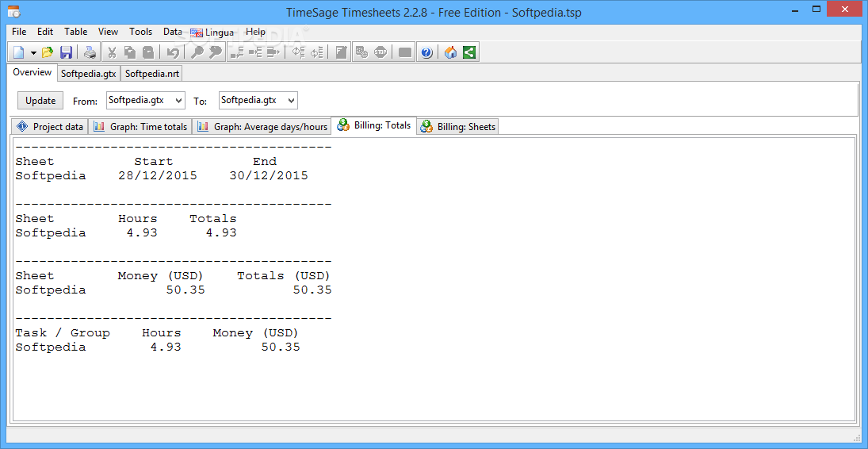Open the Graph: Time totals tab
The width and height of the screenshot is (868, 449).
pos(140,127)
